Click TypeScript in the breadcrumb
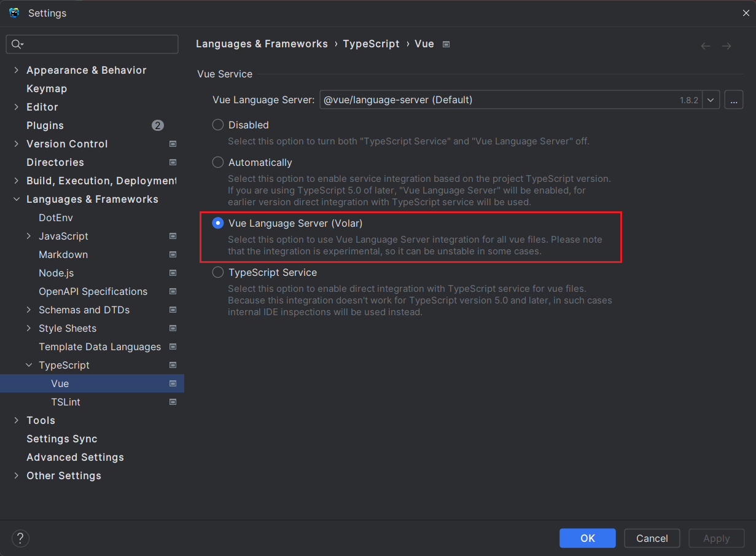This screenshot has width=756, height=556. click(x=371, y=44)
